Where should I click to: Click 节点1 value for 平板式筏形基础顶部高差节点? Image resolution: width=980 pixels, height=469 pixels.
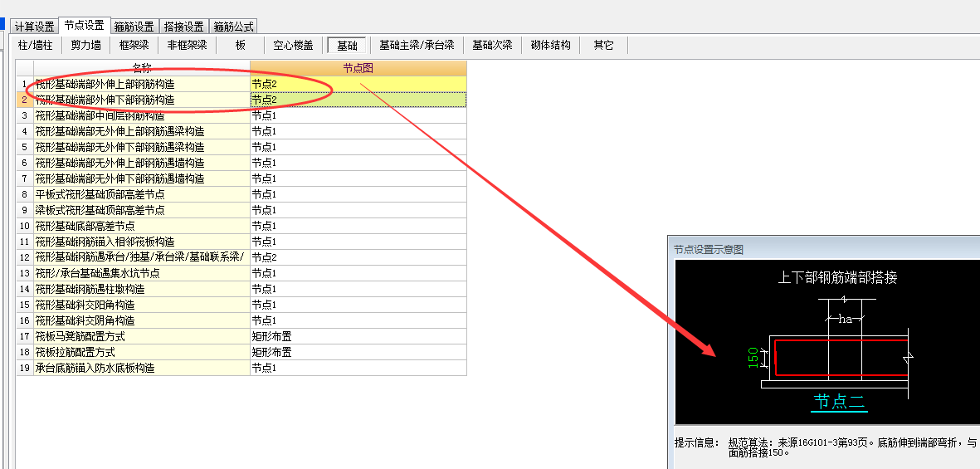(358, 194)
